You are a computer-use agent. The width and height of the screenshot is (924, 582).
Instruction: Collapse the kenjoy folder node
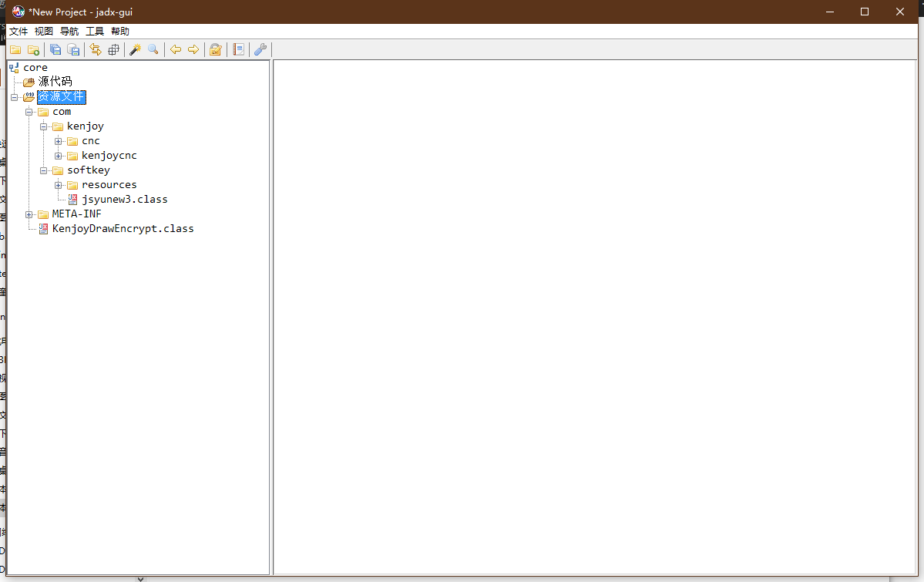tap(44, 126)
